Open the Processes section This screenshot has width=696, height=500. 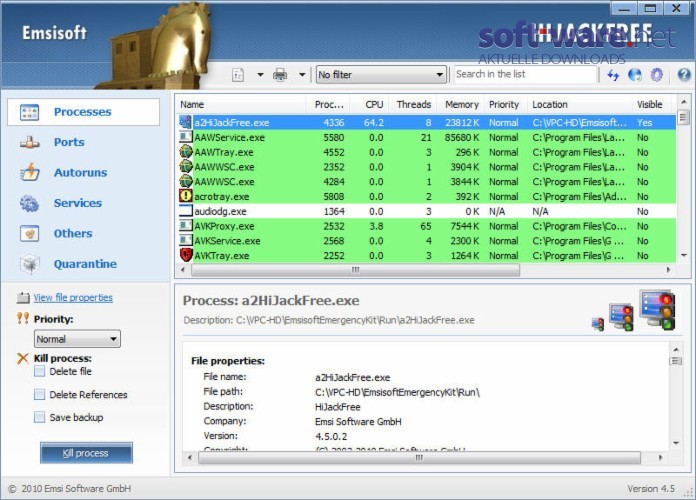pyautogui.click(x=83, y=112)
